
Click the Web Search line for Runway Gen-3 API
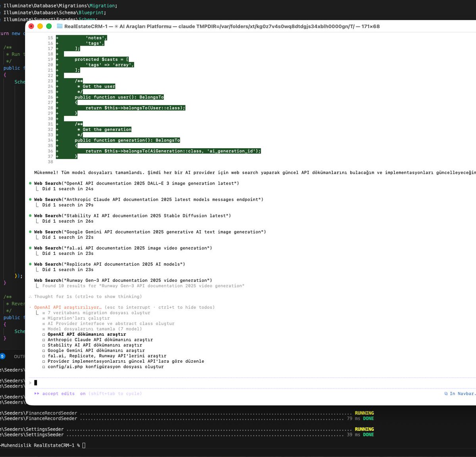[123, 280]
